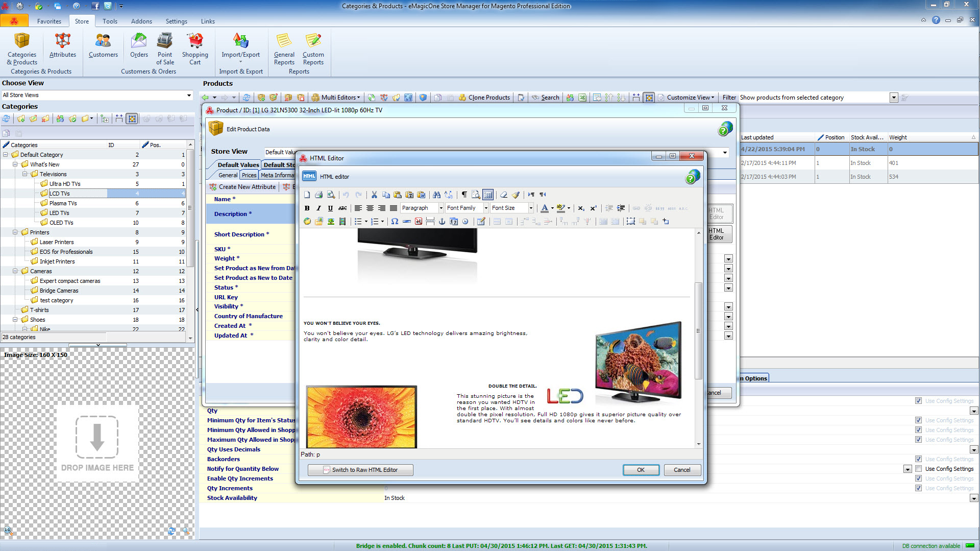Screen dimensions: 980x551
Task: Click Clone Products button
Action: (x=484, y=98)
